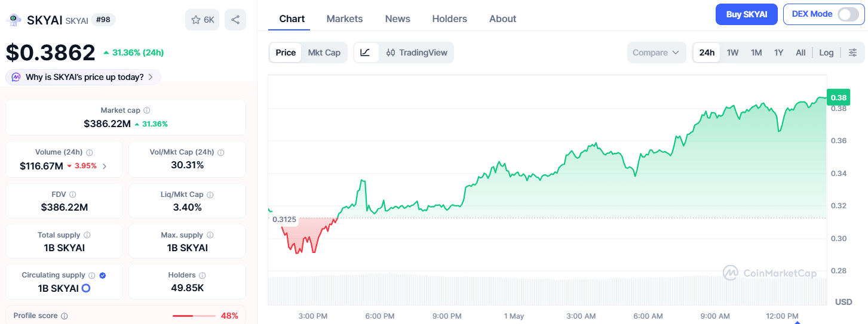Open FDV info icon
The width and height of the screenshot is (868, 324).
pos(73,195)
